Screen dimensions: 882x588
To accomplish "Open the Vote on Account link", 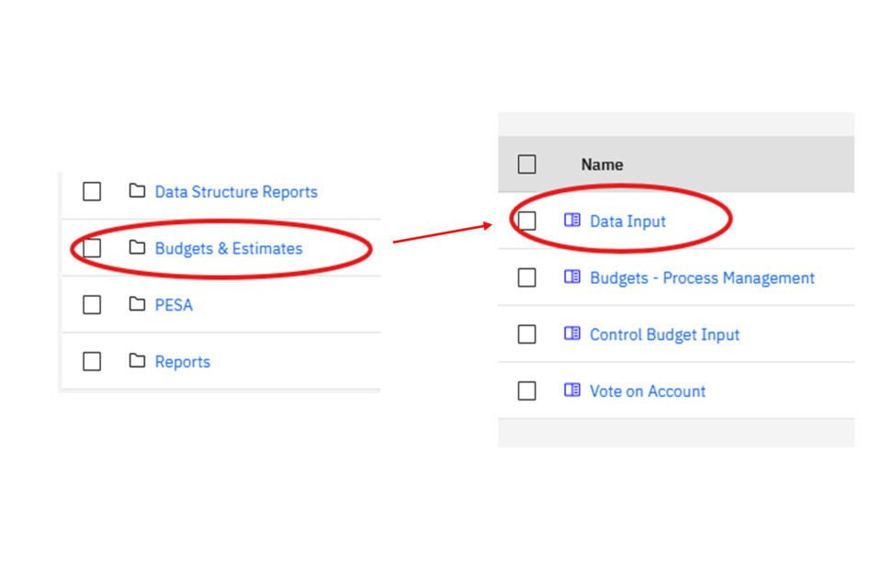I will pyautogui.click(x=648, y=391).
